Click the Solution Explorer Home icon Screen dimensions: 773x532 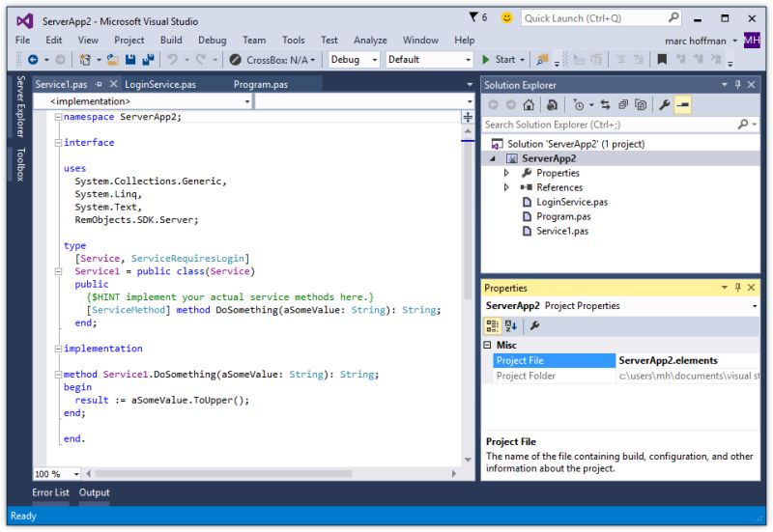coord(529,104)
